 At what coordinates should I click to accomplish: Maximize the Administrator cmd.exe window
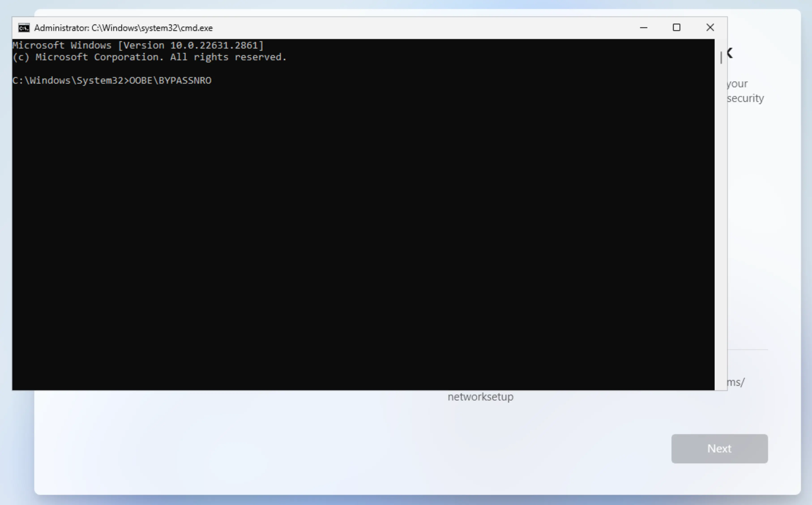tap(676, 28)
